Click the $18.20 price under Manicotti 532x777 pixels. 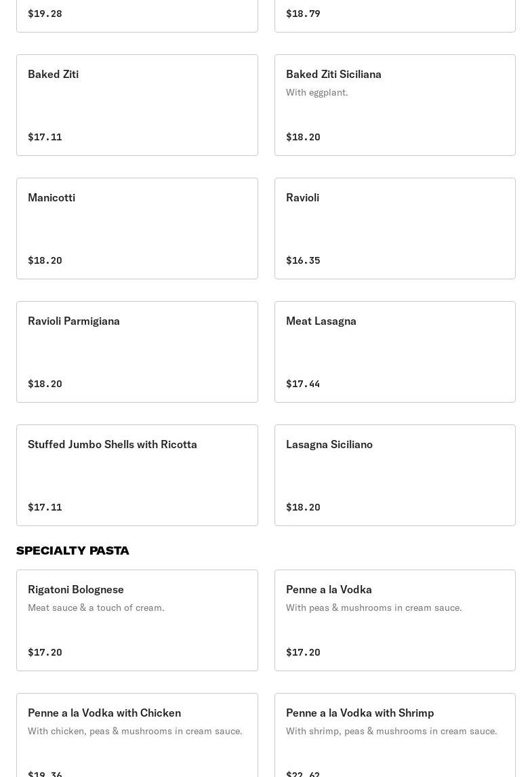coord(45,260)
